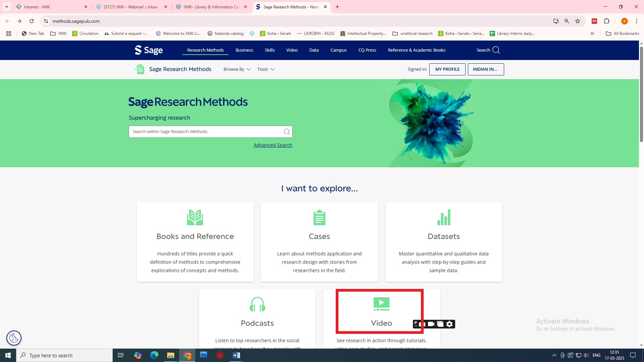Show hidden bookmarks chevron
This screenshot has width=644, height=362.
point(592,34)
